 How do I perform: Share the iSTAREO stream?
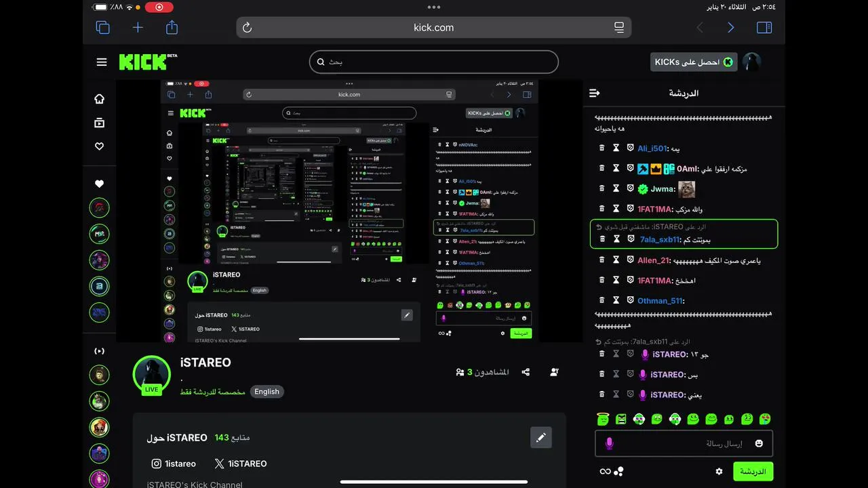click(x=526, y=372)
